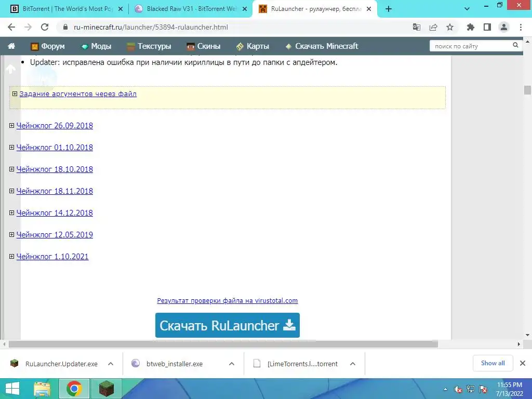The image size is (532, 399).
Task: Click the site search magnifier icon
Action: tap(515, 45)
